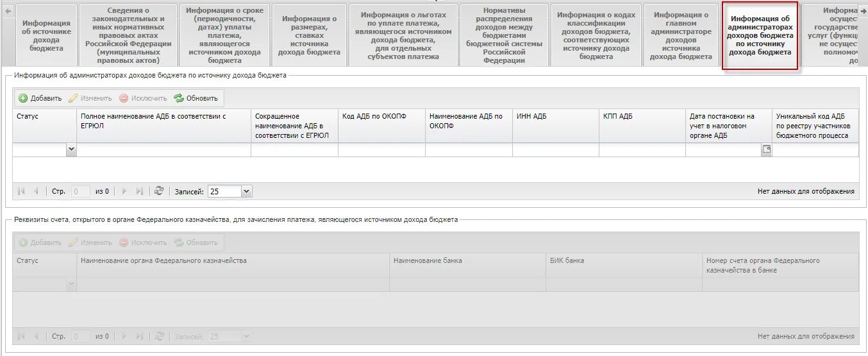The height and width of the screenshot is (356, 868).
Task: Open the Статус filter dropdown in administrators table
Action: pos(71,149)
